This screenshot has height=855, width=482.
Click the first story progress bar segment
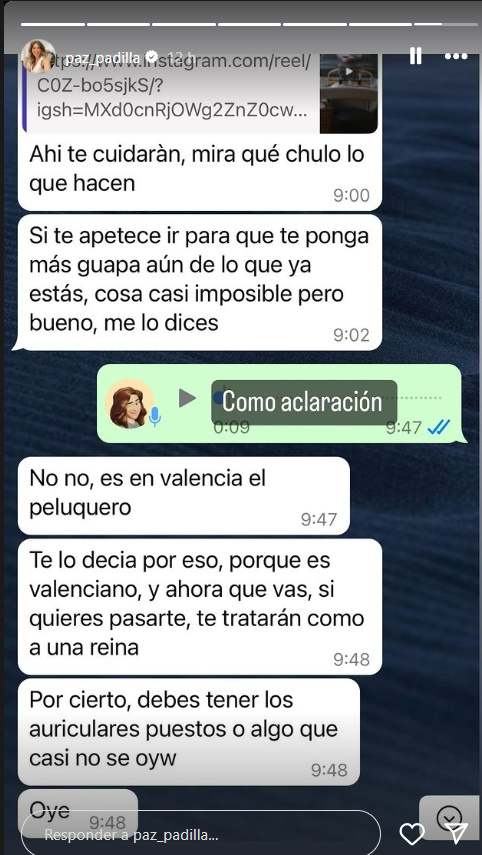pyautogui.click(x=53, y=25)
